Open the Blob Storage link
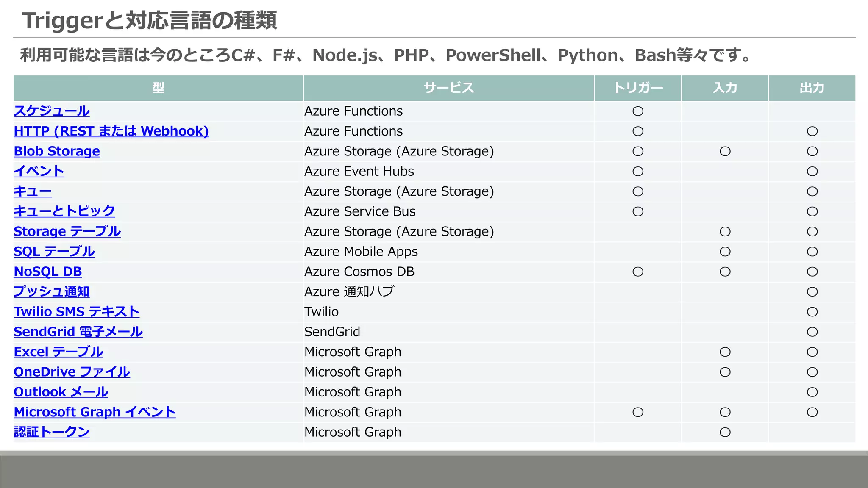The image size is (868, 488). coord(57,151)
